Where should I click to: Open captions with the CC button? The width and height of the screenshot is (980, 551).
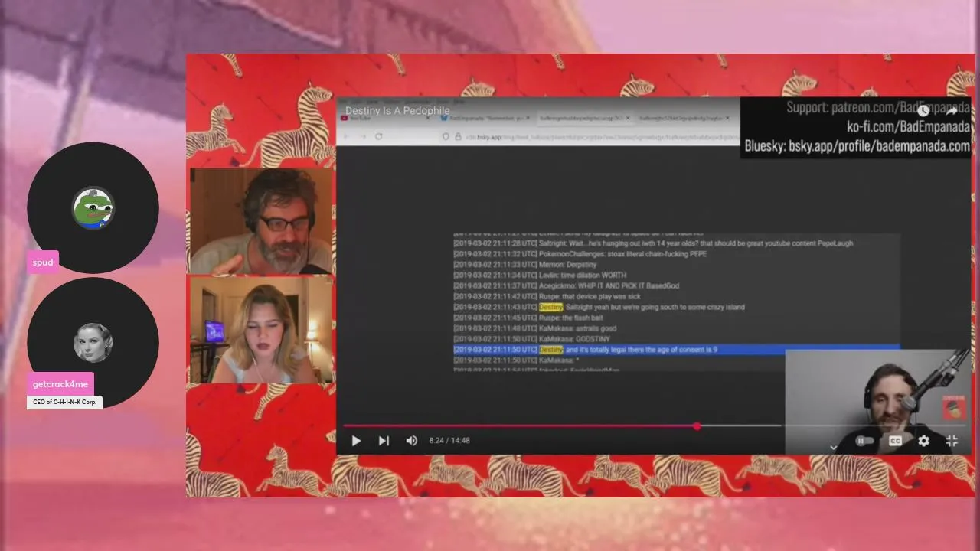(895, 441)
